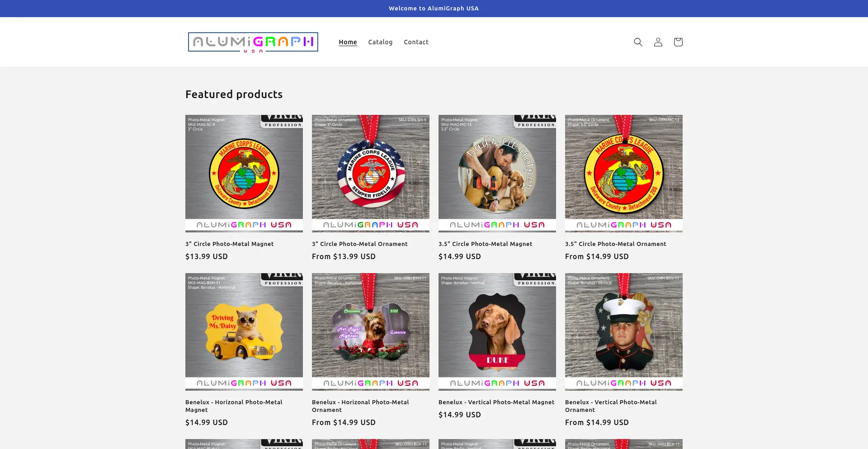The height and width of the screenshot is (449, 868).
Task: Click the $14.99 USD price under Benelux Horizonal Magnet
Action: pos(207,422)
